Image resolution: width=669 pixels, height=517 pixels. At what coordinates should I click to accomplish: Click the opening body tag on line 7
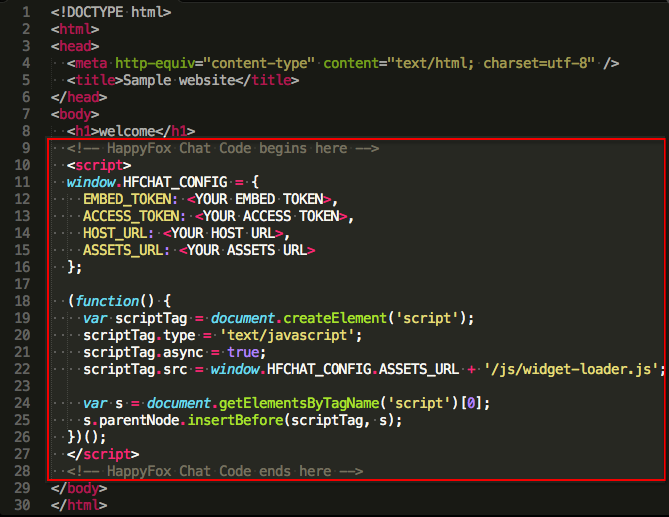[75, 114]
